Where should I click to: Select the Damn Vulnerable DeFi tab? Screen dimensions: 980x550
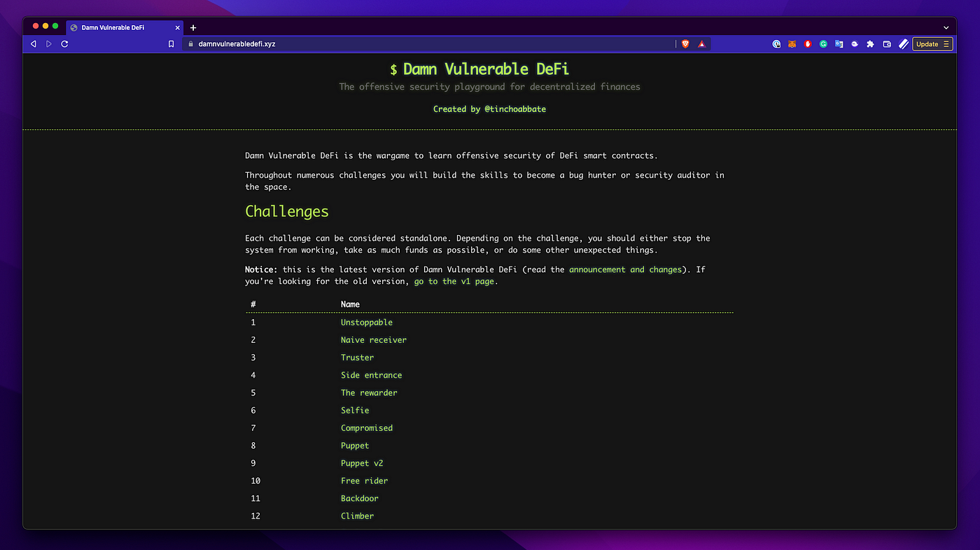pos(125,28)
